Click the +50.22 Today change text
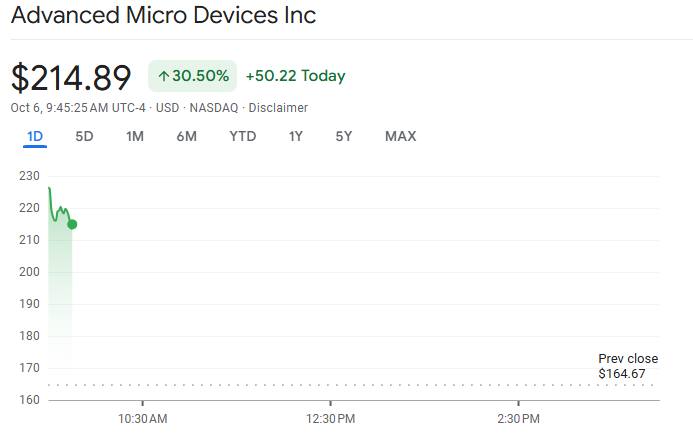693x436 pixels. point(295,76)
